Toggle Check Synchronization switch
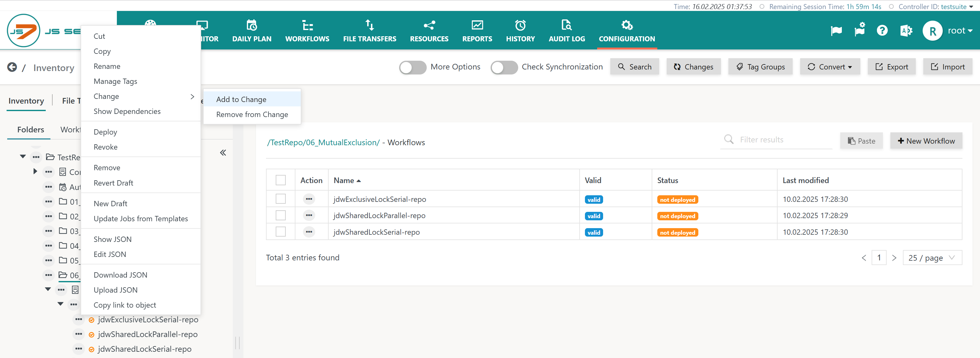Image resolution: width=980 pixels, height=358 pixels. [504, 67]
